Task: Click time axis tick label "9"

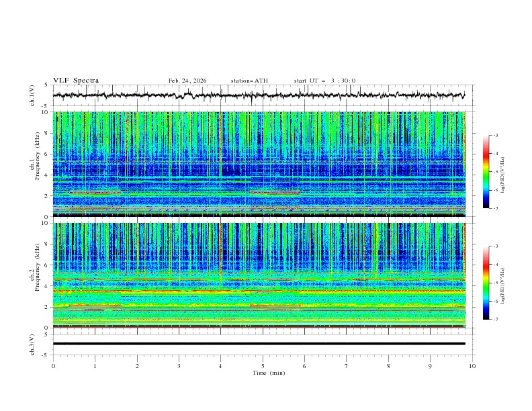Action: pyautogui.click(x=430, y=366)
